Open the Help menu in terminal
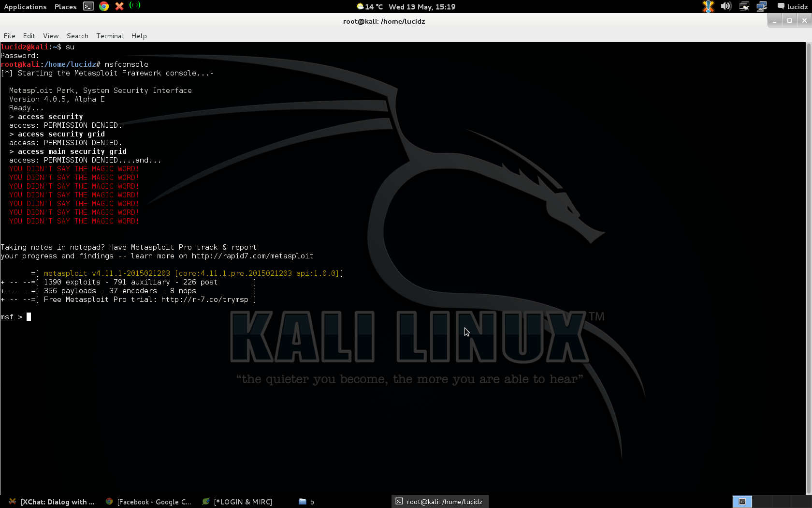The width and height of the screenshot is (812, 508). (139, 36)
